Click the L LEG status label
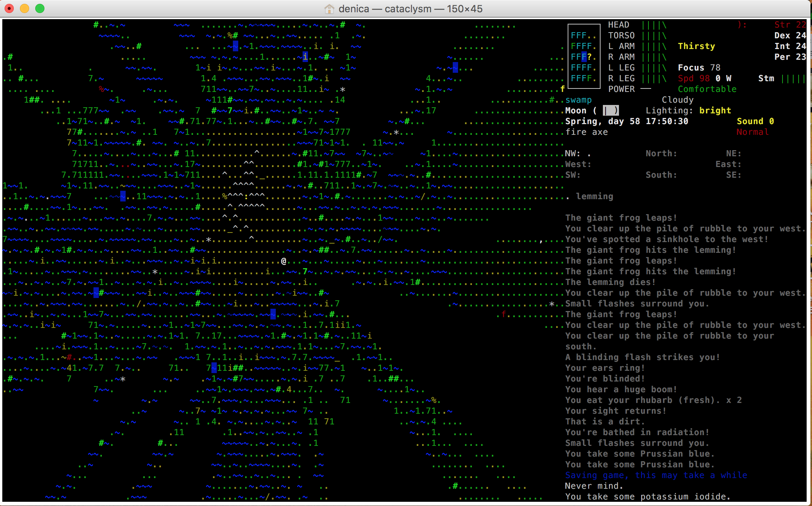This screenshot has height=506, width=812. [x=621, y=68]
